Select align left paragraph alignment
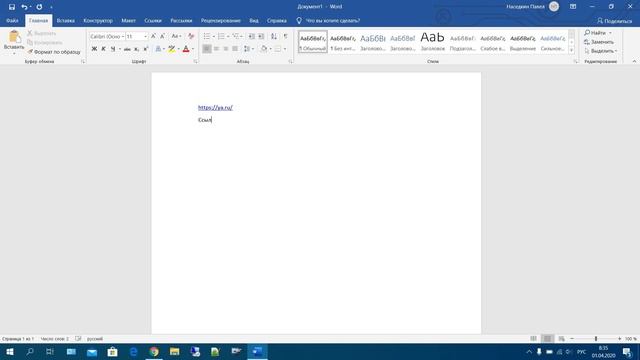 207,49
